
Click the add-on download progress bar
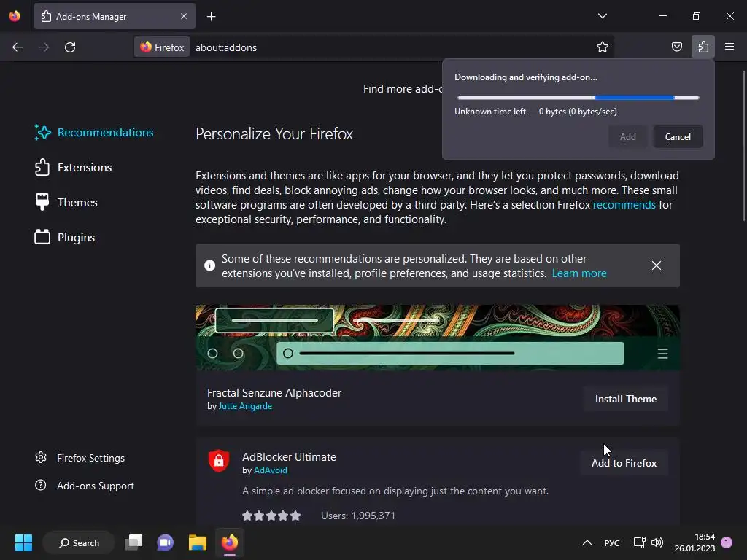point(578,98)
